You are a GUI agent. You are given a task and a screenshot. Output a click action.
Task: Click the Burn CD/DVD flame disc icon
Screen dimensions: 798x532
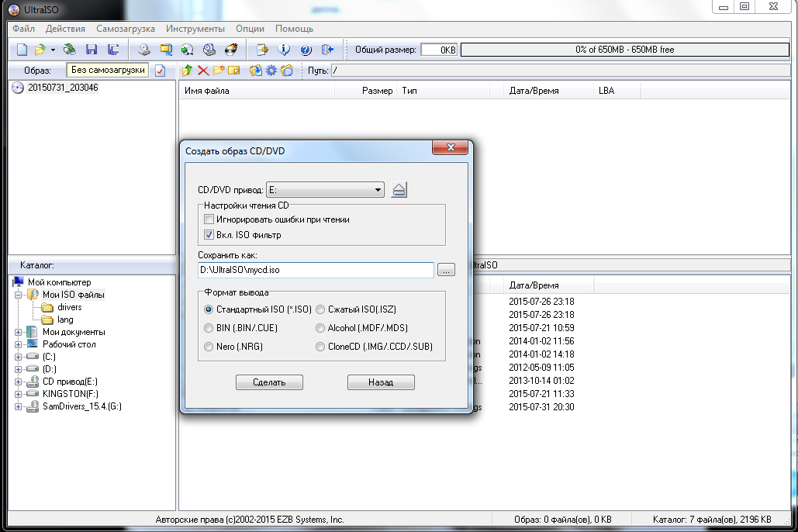point(231,50)
